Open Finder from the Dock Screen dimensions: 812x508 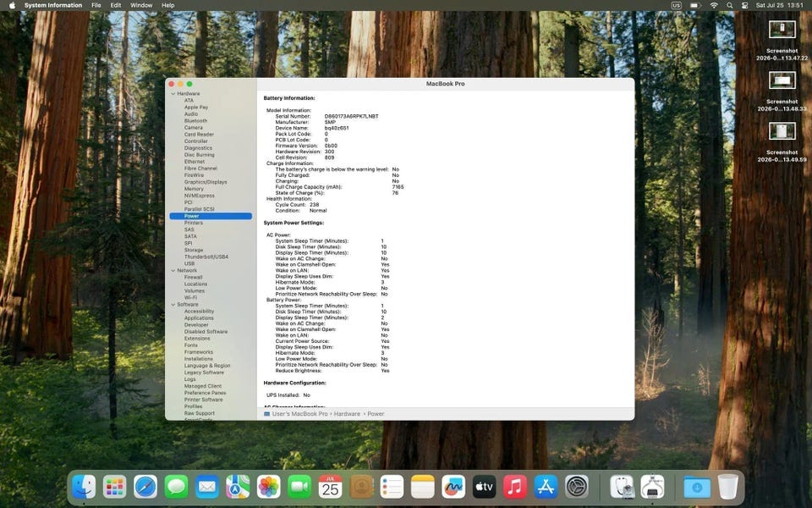[84, 488]
